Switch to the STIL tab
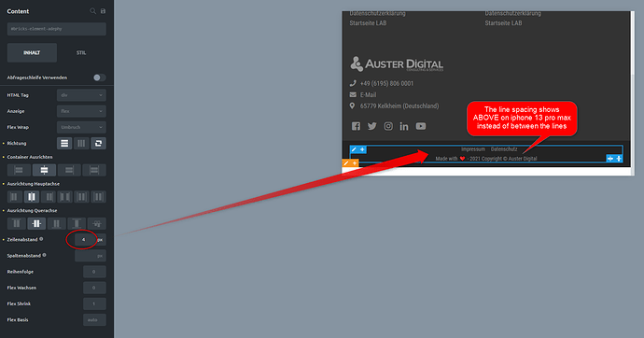Screen dimensions: 644x338 click(81, 52)
